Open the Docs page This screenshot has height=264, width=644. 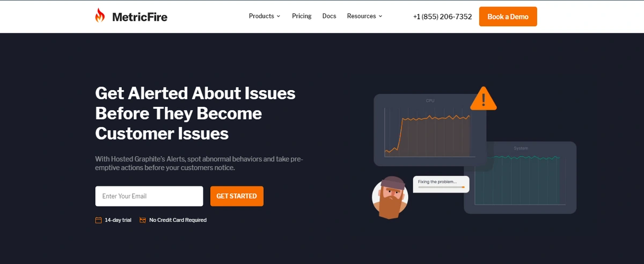[x=330, y=16]
